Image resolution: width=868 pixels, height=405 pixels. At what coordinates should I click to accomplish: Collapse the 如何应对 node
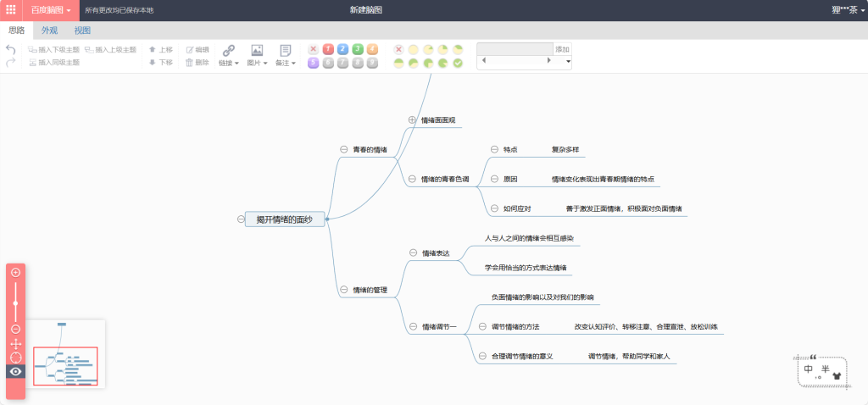(x=494, y=208)
